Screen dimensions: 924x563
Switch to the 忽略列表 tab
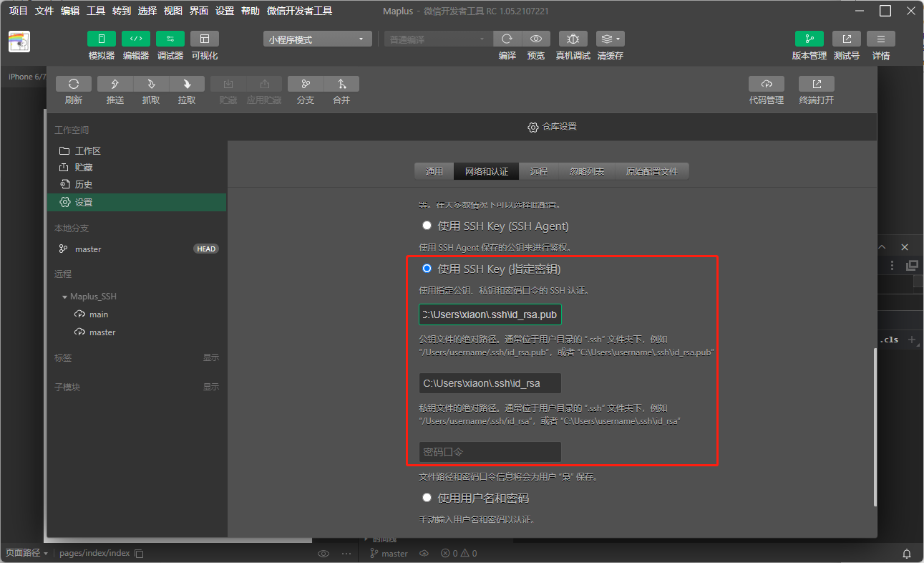pos(587,171)
